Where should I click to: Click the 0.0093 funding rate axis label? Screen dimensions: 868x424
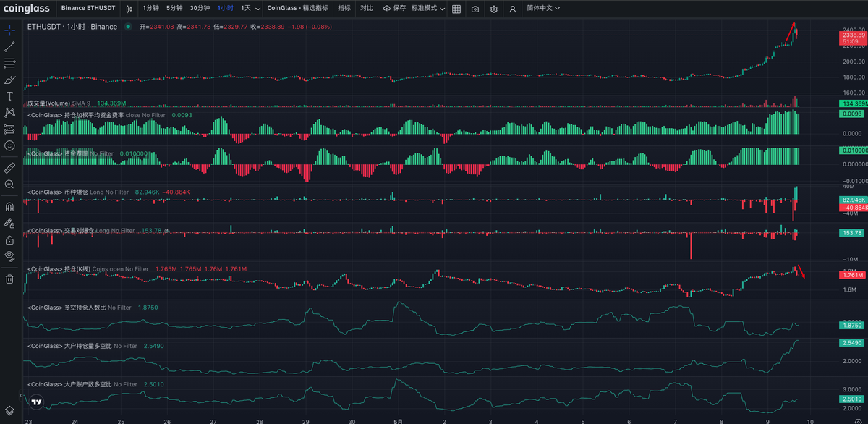coord(852,114)
